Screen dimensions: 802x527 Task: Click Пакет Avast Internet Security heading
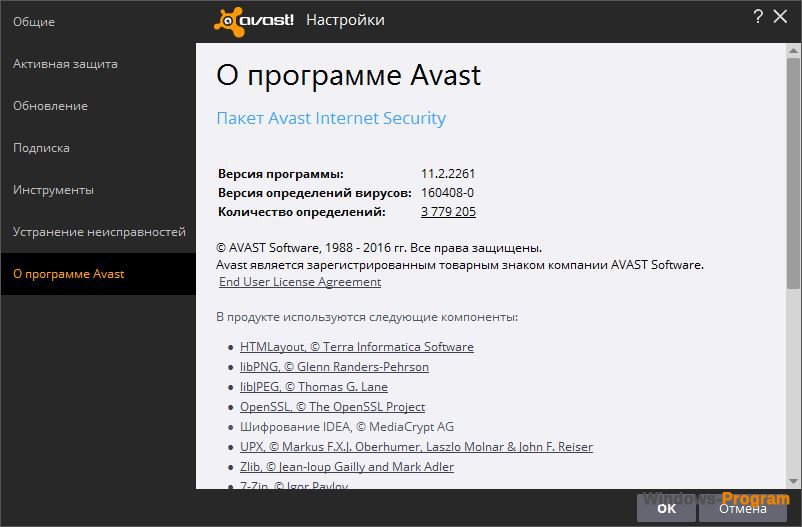point(331,118)
